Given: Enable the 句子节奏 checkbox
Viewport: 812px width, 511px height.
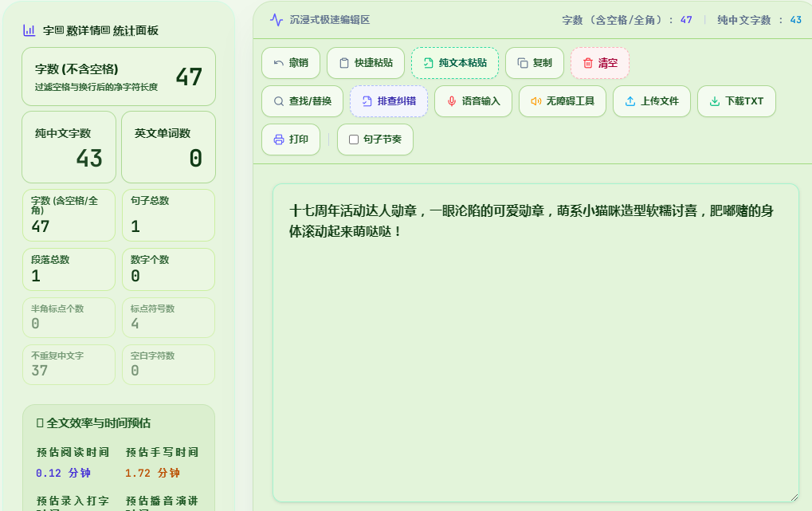Looking at the screenshot, I should point(354,140).
